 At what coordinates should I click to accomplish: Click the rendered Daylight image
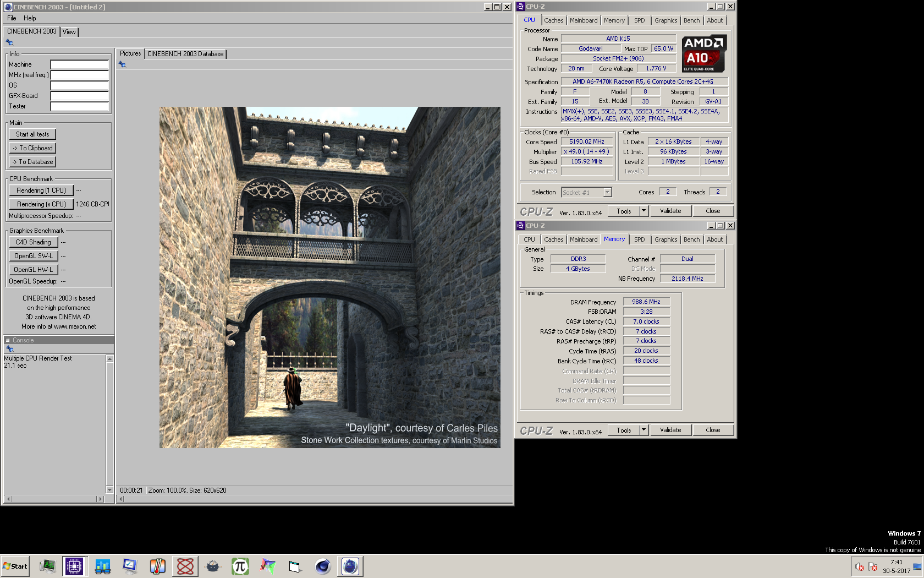tap(330, 277)
